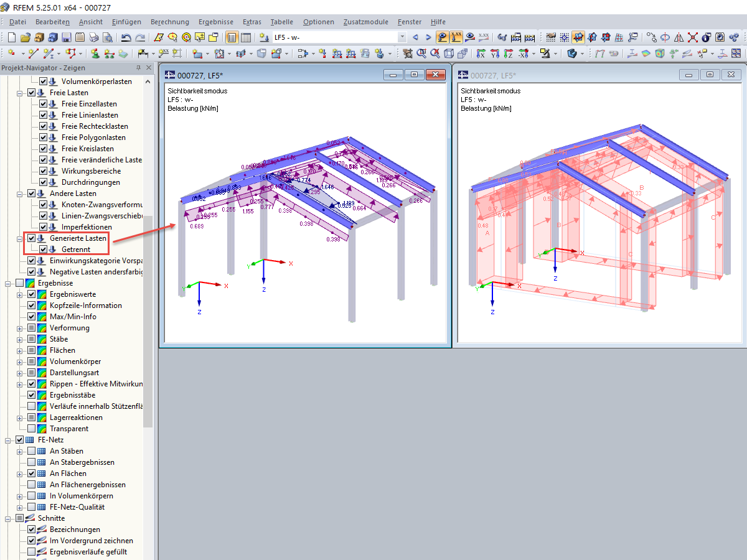The width and height of the screenshot is (747, 560).
Task: Click the New file icon
Action: click(11, 37)
